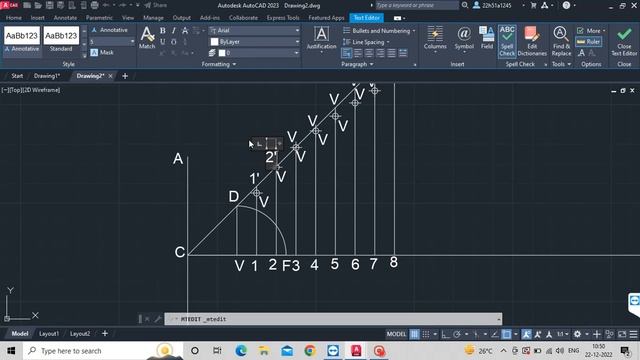Switch to Drawing1 file tab
Image resolution: width=640 pixels, height=360 pixels.
[x=47, y=76]
